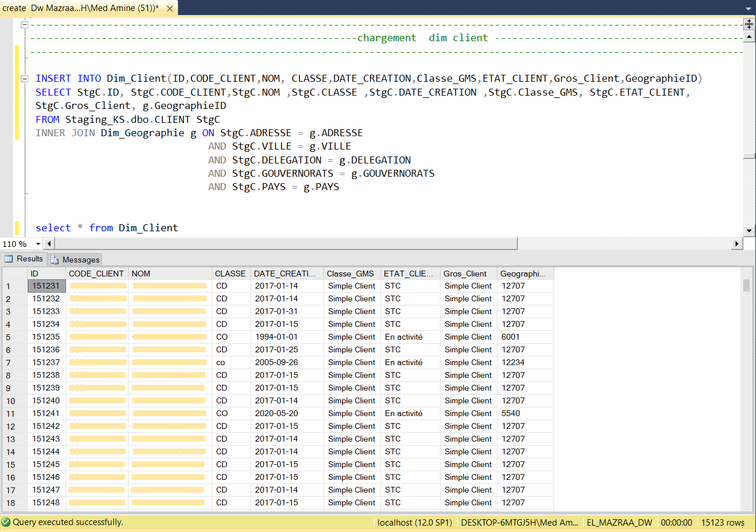The height and width of the screenshot is (532, 756).
Task: Switch to the Results tab
Action: point(24,259)
